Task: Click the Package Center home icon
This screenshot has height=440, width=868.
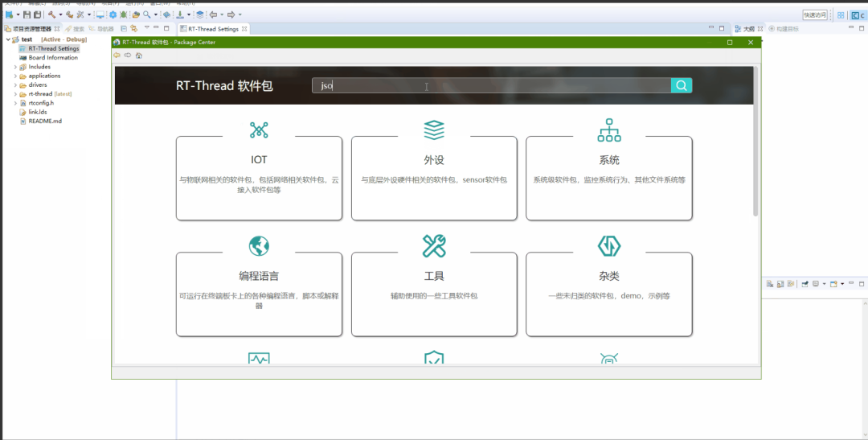Action: point(139,56)
